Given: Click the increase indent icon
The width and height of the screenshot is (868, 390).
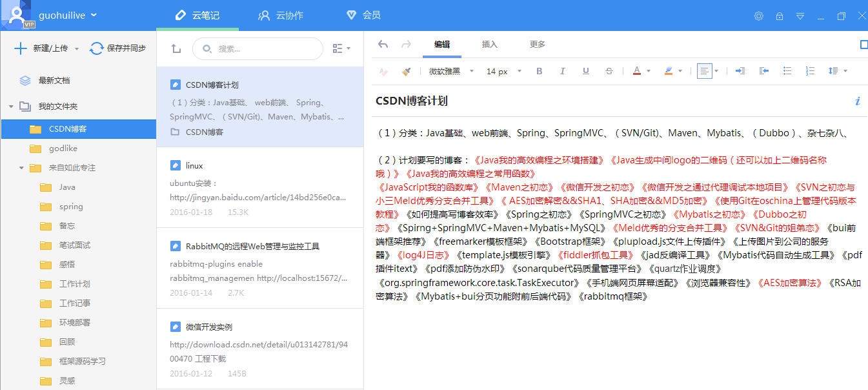Looking at the screenshot, I should click(x=740, y=71).
